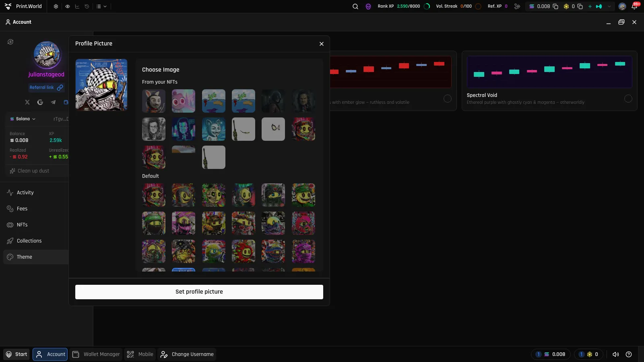Click the Solana 0.008 balance pill in status bar
This screenshot has width=644, height=362.
point(551,354)
